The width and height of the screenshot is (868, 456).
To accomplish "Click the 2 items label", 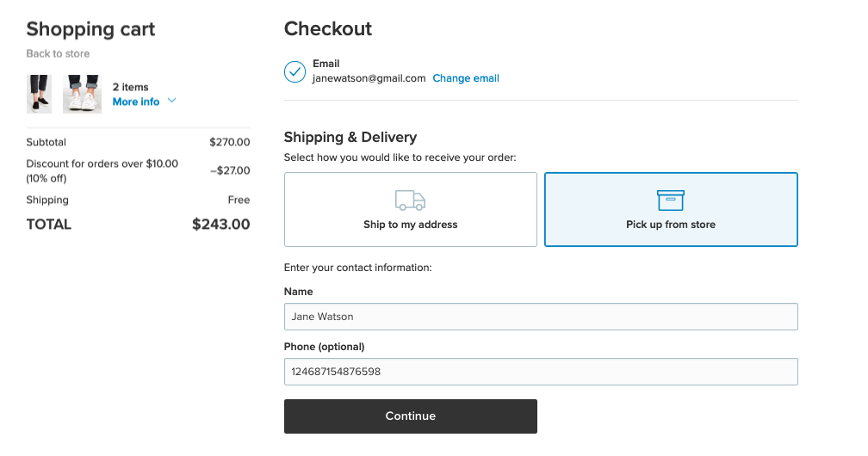I will (x=131, y=87).
